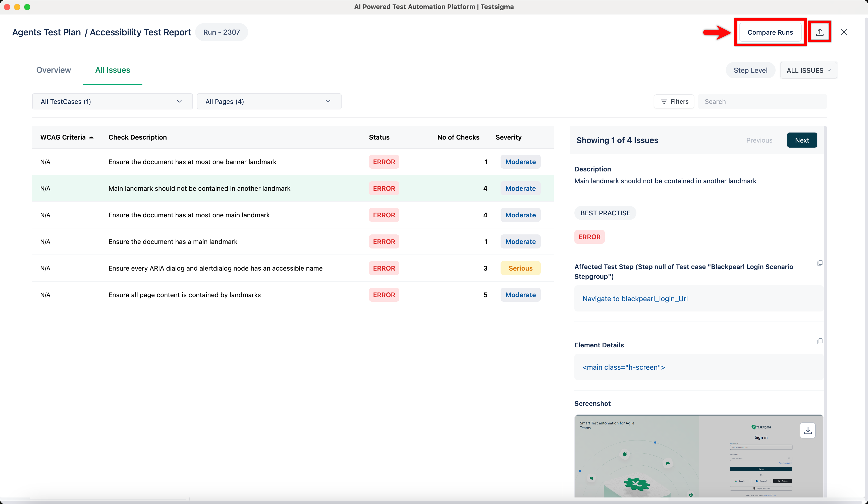Select the All Issues tab

(113, 70)
